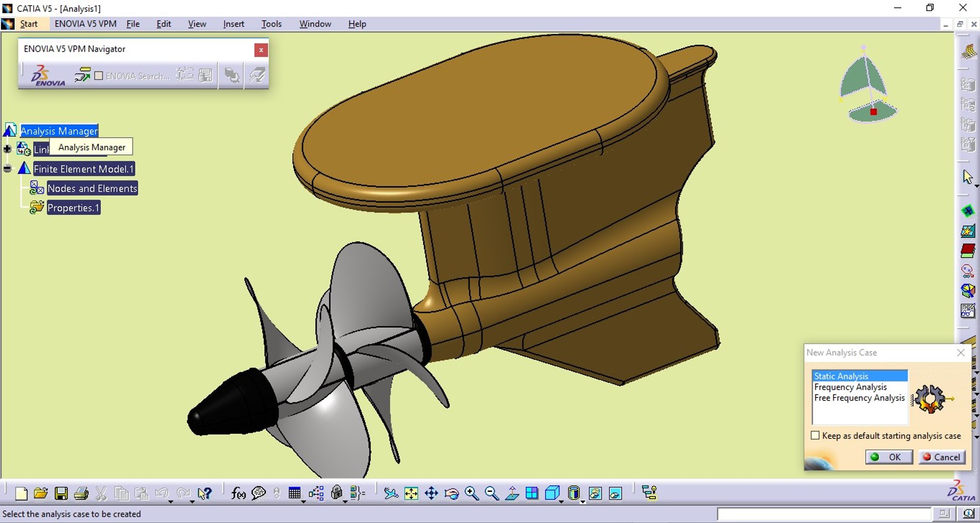
Task: Confirm with the OK button
Action: tap(889, 457)
